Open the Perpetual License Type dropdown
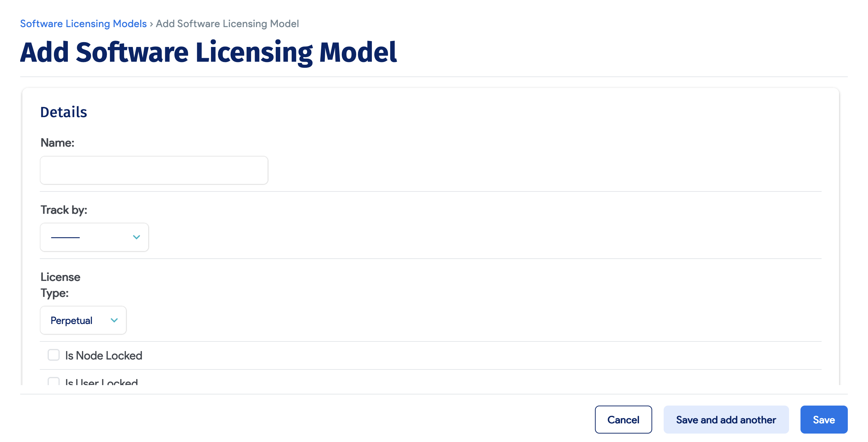Image resolution: width=868 pixels, height=442 pixels. [x=83, y=320]
